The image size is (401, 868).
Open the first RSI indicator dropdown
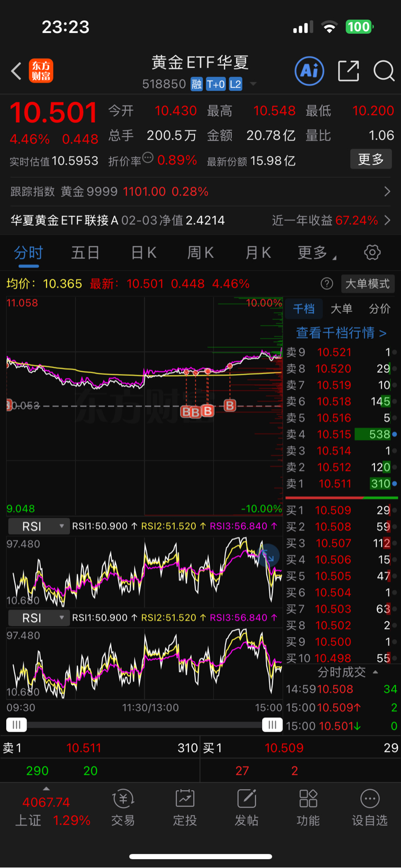click(x=38, y=526)
